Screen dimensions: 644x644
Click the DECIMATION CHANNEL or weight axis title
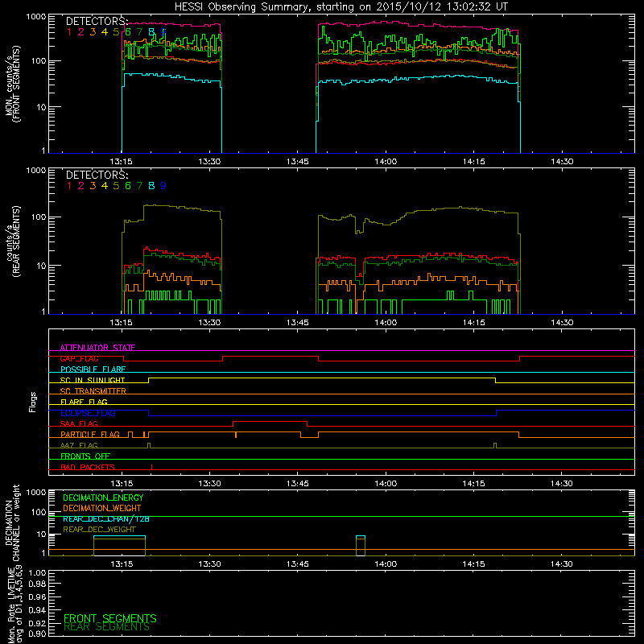tap(12, 522)
